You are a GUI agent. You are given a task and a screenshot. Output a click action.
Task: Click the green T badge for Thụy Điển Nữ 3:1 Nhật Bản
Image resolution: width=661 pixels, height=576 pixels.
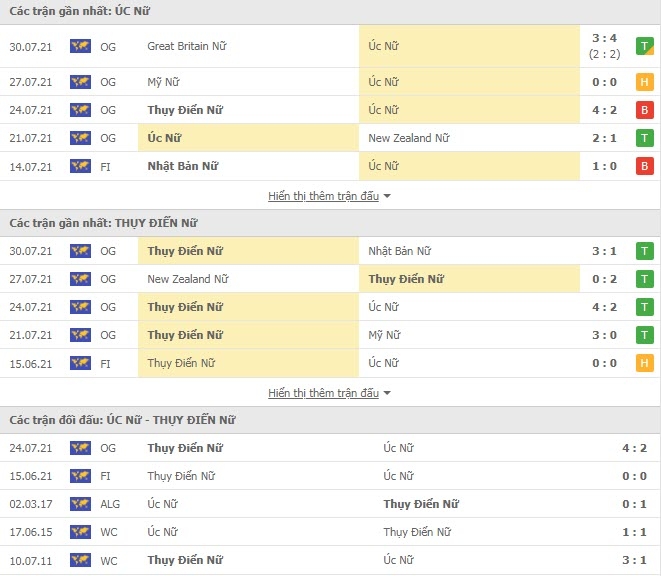(645, 251)
